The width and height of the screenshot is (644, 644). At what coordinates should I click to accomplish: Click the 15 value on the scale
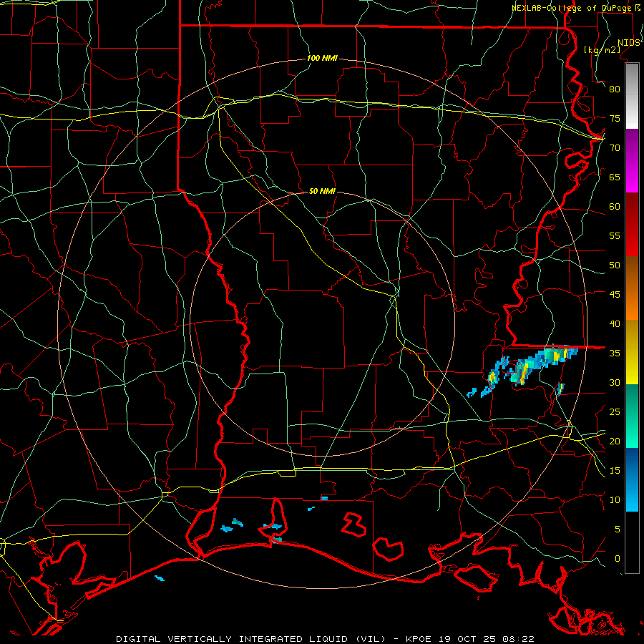point(615,471)
